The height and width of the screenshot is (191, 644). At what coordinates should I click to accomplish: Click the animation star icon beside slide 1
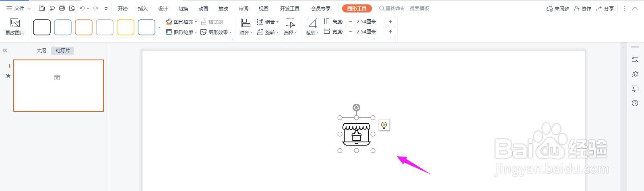click(x=8, y=76)
